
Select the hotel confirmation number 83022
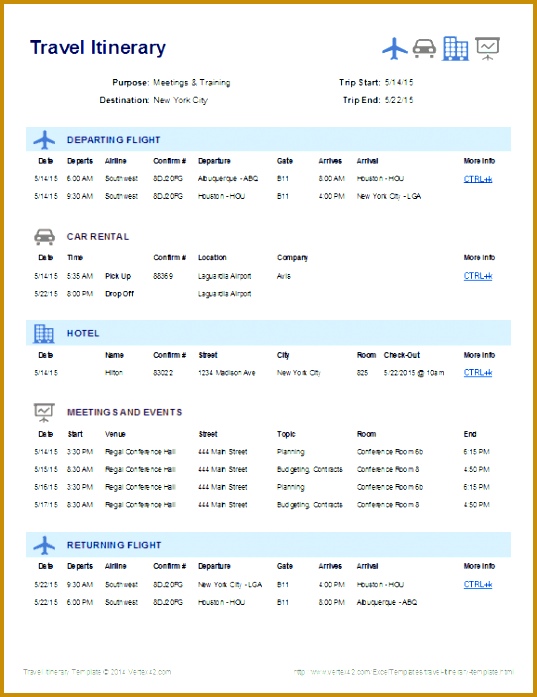tap(163, 373)
